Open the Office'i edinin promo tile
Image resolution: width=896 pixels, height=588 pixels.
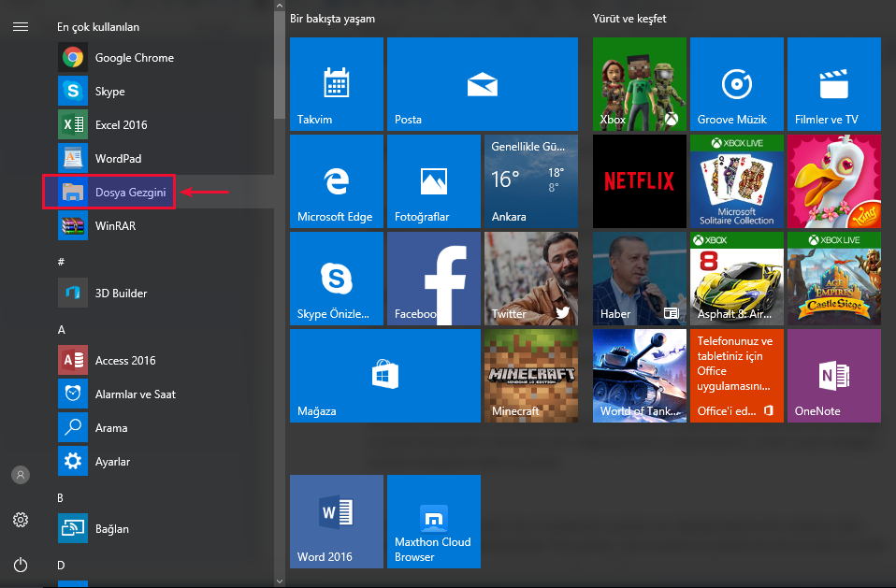click(x=737, y=376)
